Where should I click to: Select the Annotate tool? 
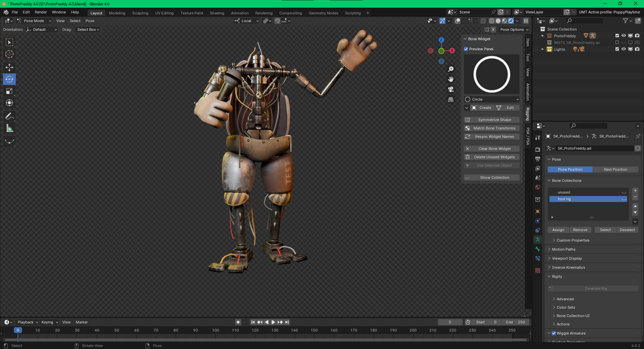[9, 117]
